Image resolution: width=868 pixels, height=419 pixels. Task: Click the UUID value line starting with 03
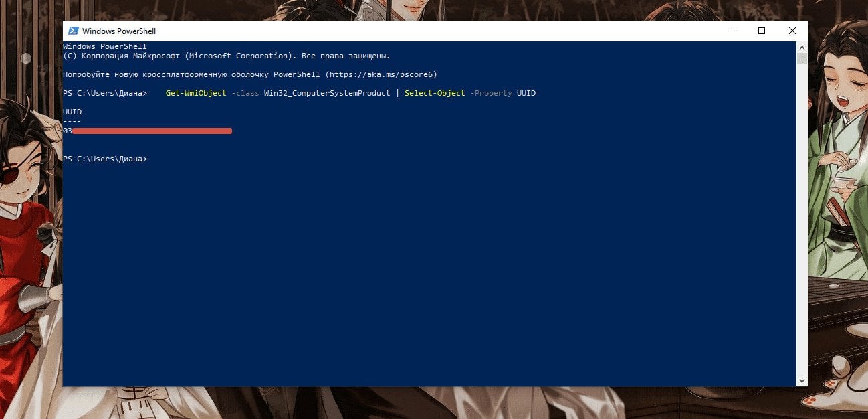click(x=147, y=131)
